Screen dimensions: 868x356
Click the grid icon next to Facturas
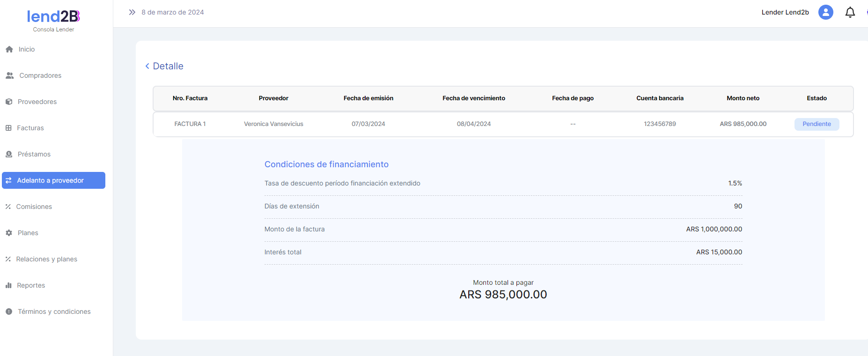8,128
